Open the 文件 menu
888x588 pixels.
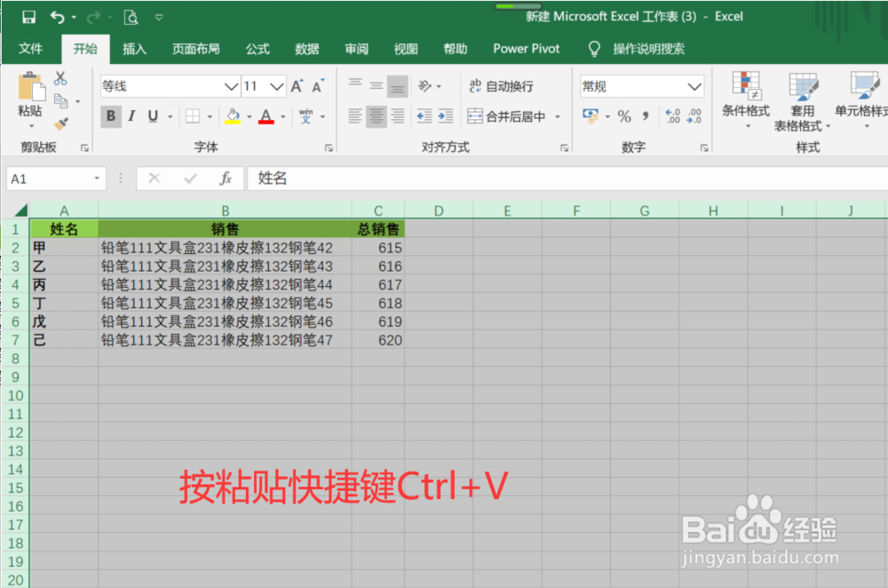(31, 49)
